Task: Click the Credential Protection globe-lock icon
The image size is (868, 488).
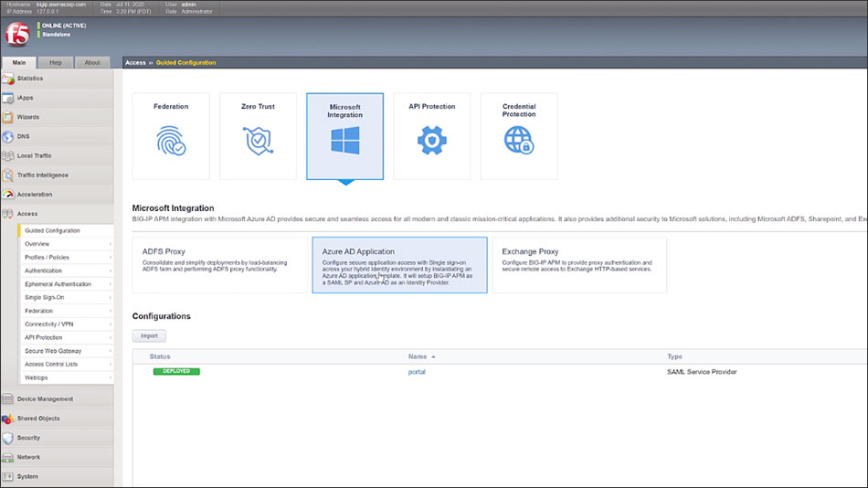Action: (519, 140)
